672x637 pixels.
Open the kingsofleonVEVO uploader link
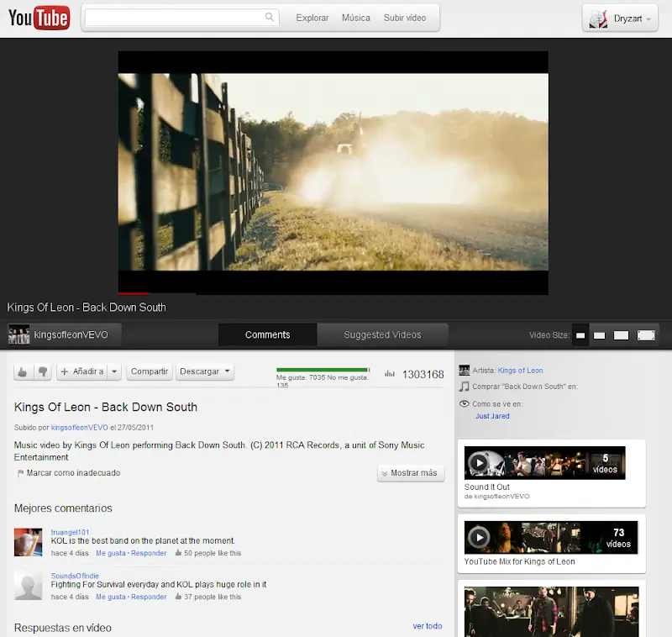click(79, 428)
